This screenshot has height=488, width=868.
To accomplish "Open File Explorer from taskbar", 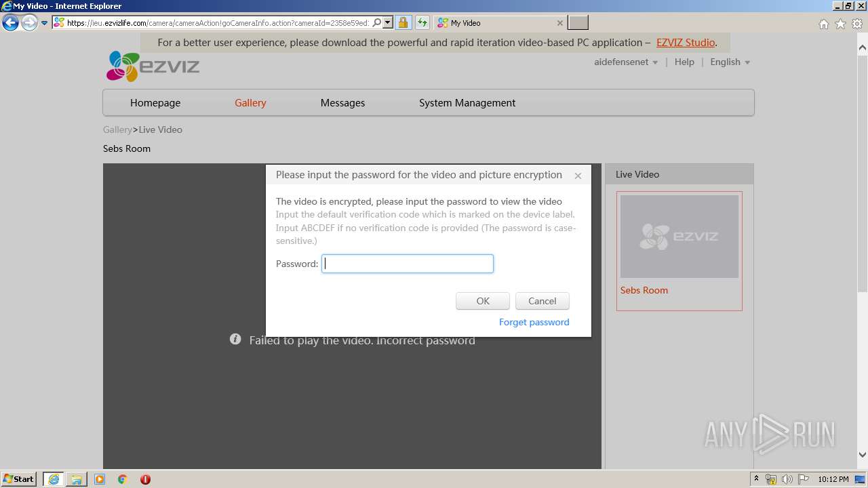I will [77, 479].
